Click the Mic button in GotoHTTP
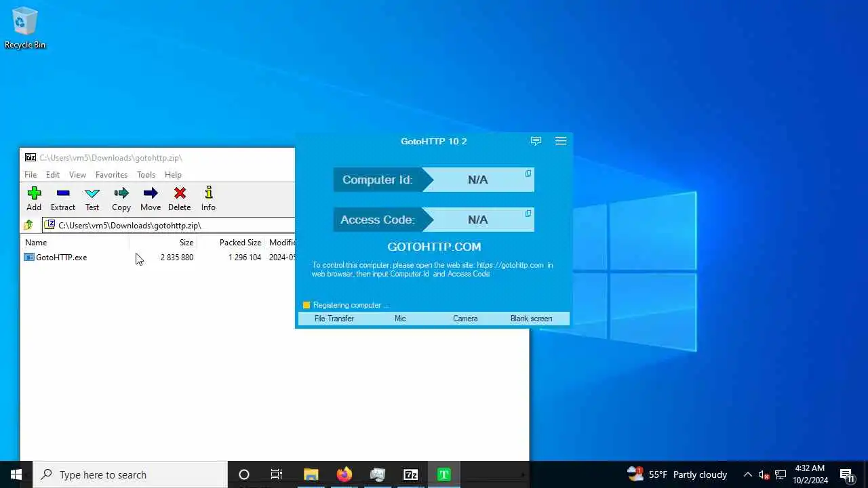The width and height of the screenshot is (868, 488). [x=400, y=319]
